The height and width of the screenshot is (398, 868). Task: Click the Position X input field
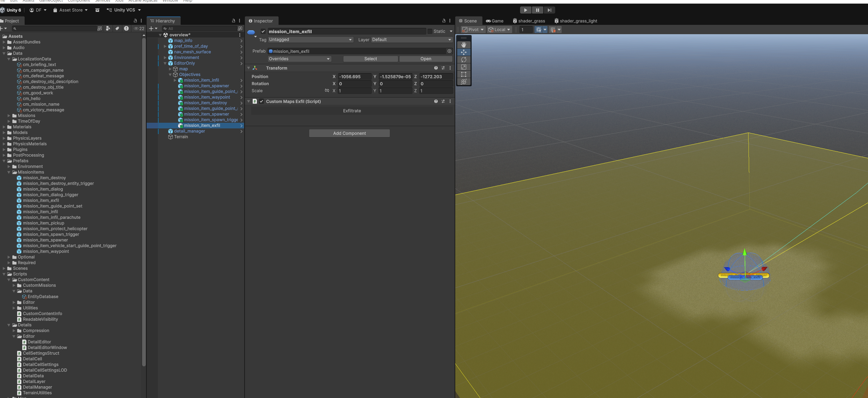[354, 77]
